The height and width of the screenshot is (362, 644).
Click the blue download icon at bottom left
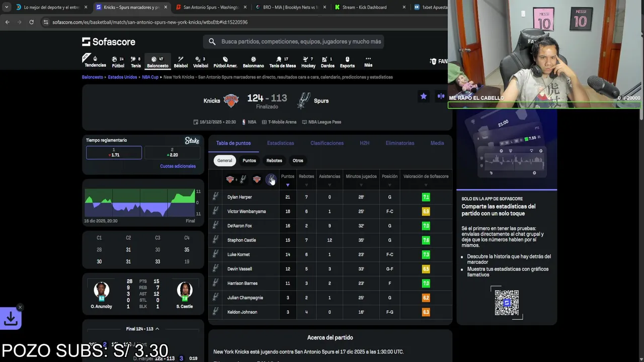(11, 318)
